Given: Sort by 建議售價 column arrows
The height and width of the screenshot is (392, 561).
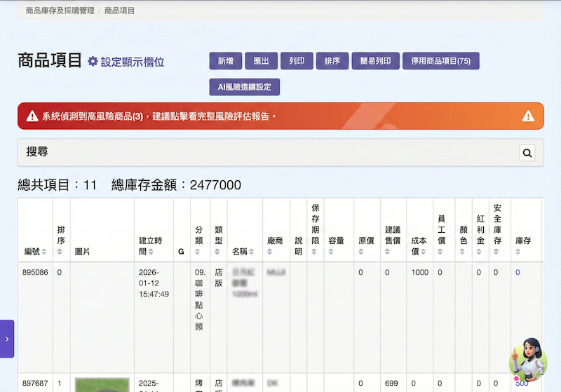Looking at the screenshot, I should click(x=388, y=252).
